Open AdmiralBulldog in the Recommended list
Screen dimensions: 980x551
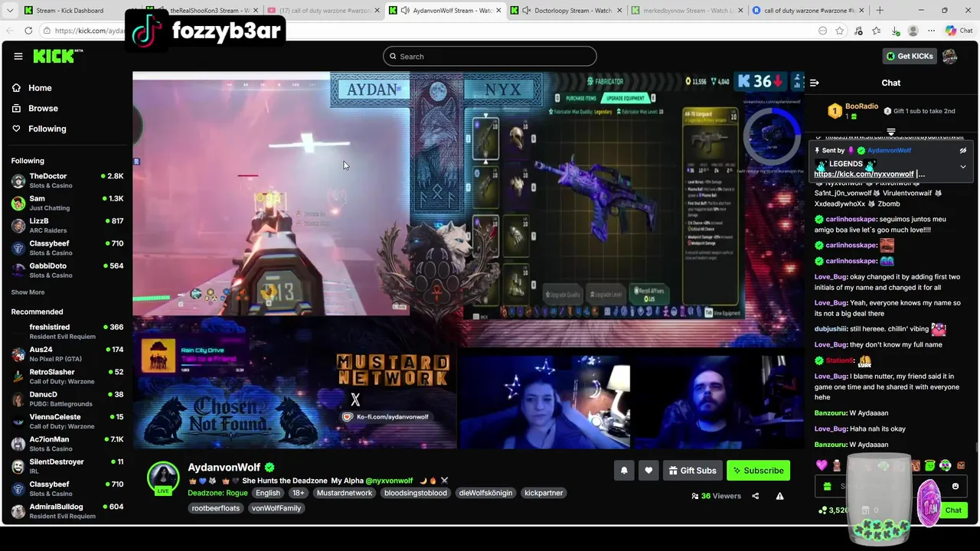[67, 511]
